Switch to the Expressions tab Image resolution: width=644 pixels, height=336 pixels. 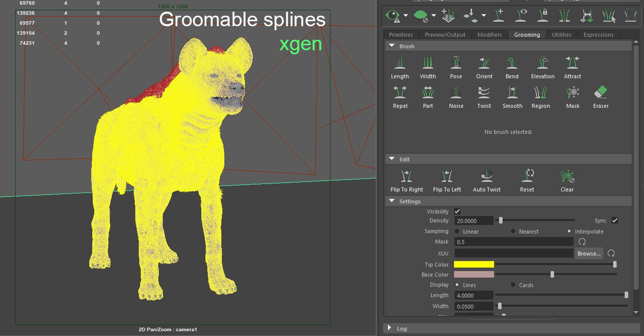598,35
